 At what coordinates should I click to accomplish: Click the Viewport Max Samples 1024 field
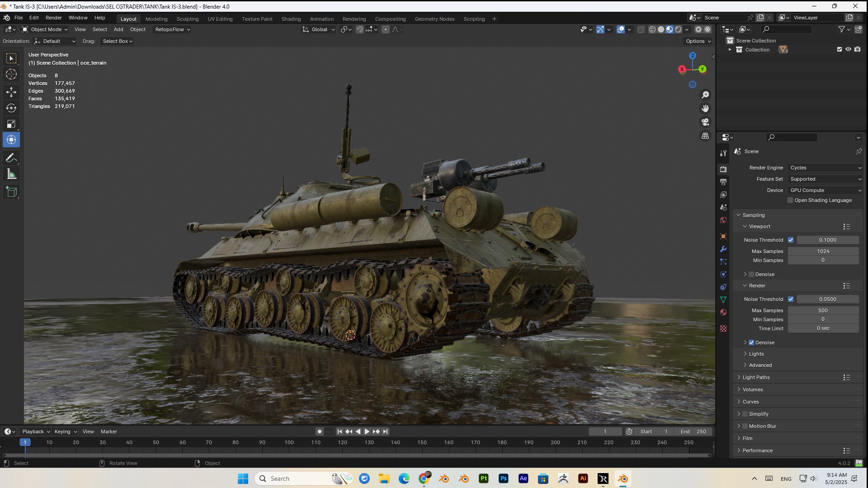point(823,251)
